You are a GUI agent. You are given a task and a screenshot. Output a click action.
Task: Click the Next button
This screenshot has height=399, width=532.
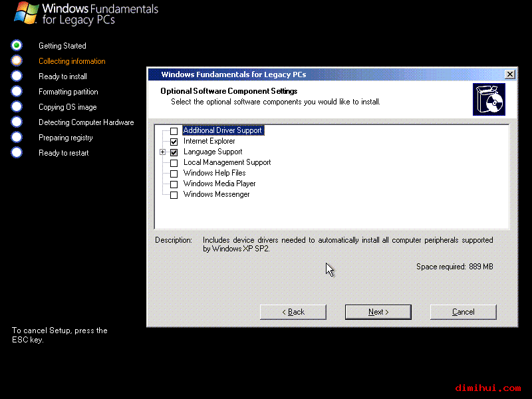[x=378, y=312]
